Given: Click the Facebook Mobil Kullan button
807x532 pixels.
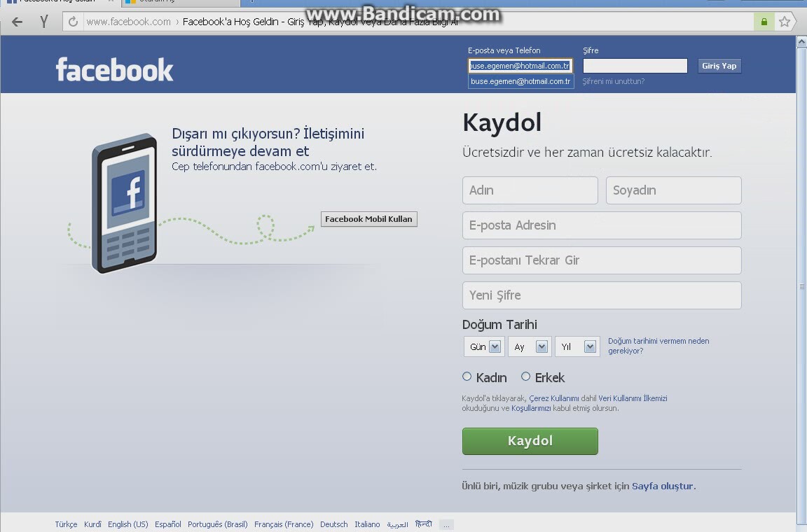Looking at the screenshot, I should 369,219.
